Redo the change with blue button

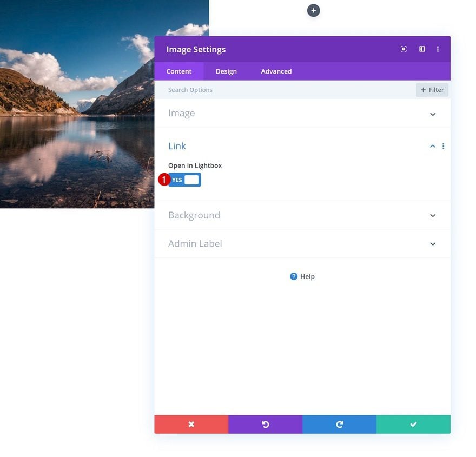tap(339, 424)
